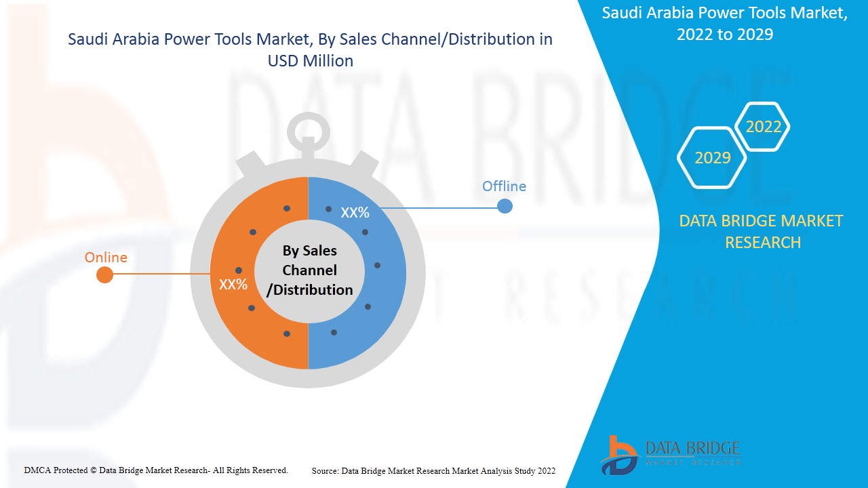
Task: Expand the XX% label on the Offline slice
Action: 355,211
